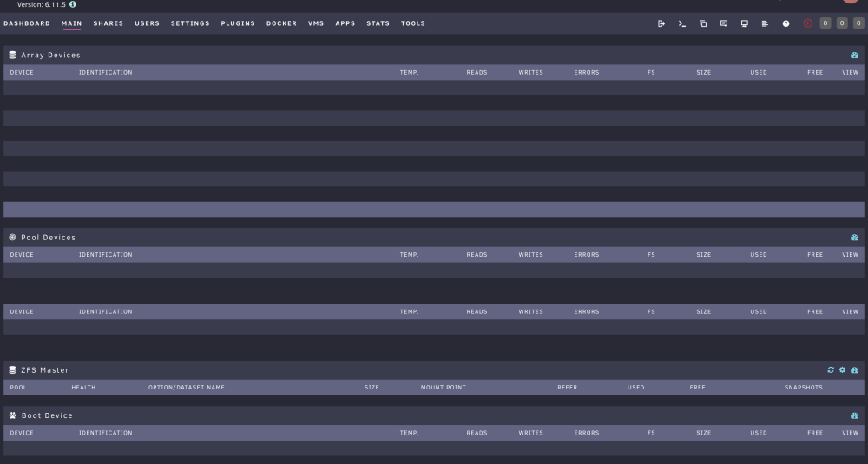Open the file manager copy-squares icon
The image size is (868, 464).
coord(703,23)
